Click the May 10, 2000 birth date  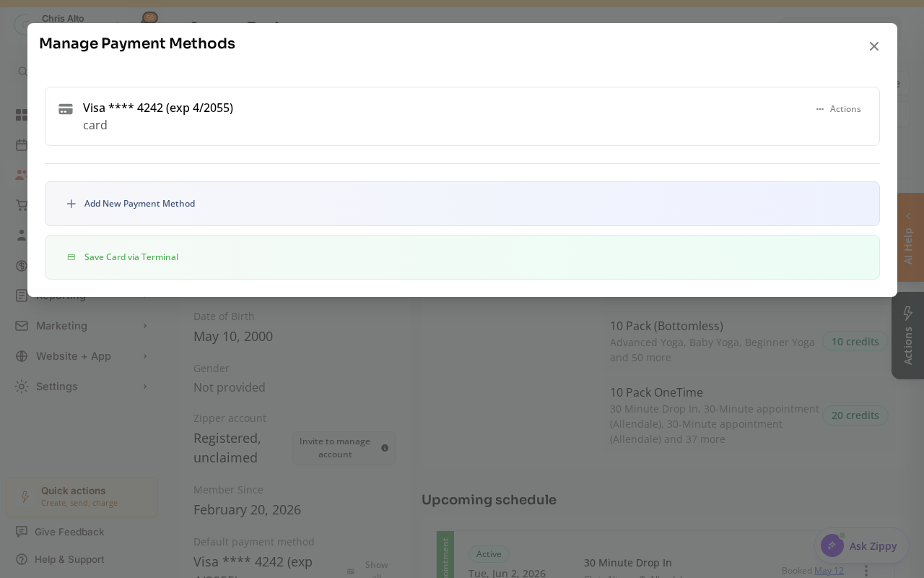point(233,336)
